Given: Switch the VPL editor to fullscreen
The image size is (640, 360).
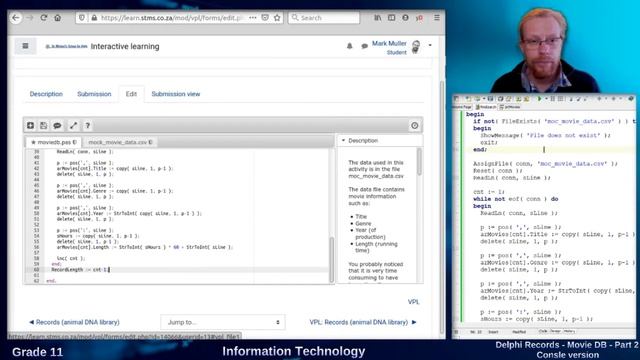Looking at the screenshot, I should click(73, 126).
